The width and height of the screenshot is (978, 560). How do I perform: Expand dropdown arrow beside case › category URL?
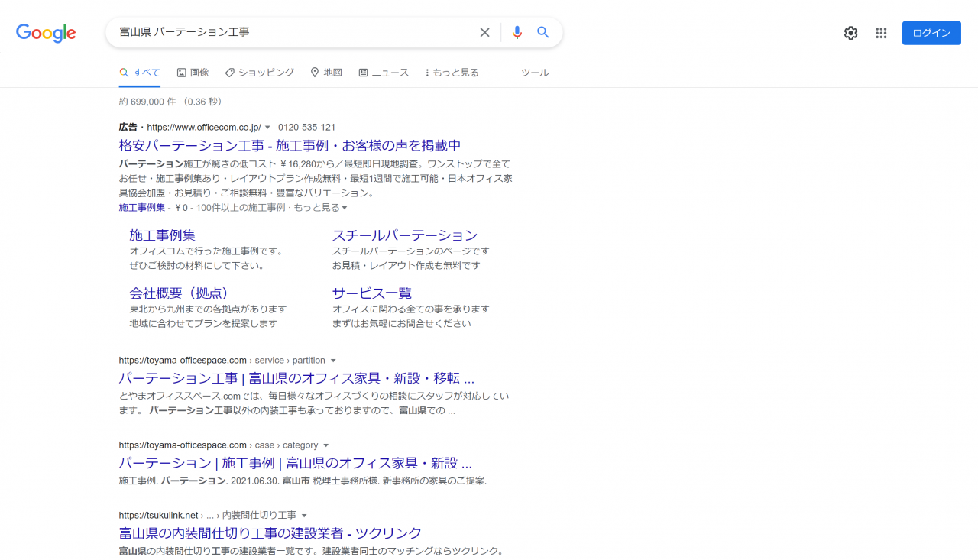click(x=326, y=445)
